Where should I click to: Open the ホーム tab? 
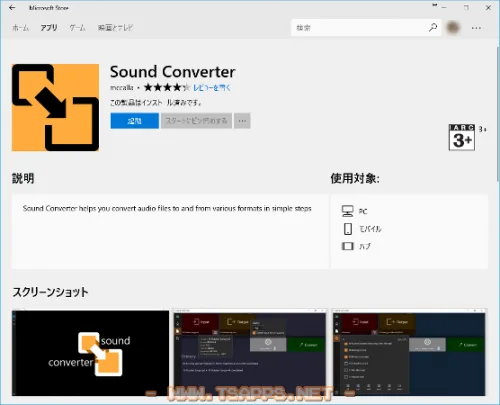21,28
